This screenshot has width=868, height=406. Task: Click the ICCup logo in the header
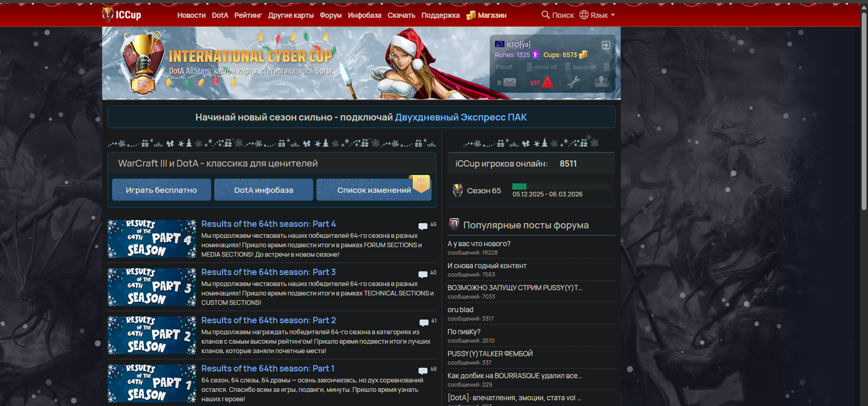click(x=122, y=15)
